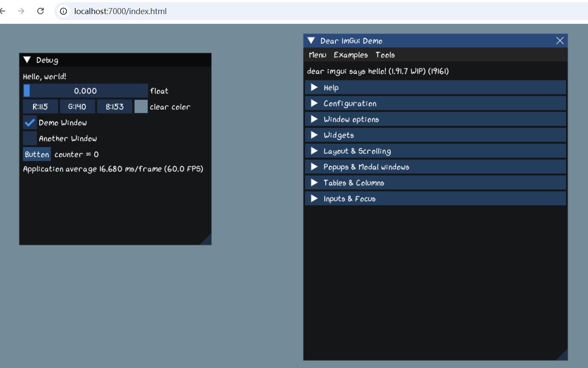
Task: Go forward in browser history
Action: [21, 11]
